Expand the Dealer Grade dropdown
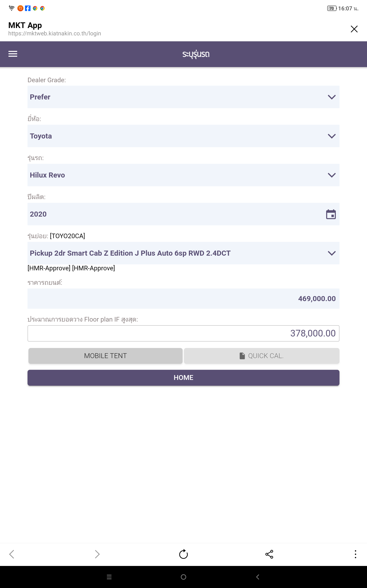367x588 pixels. coord(183,97)
